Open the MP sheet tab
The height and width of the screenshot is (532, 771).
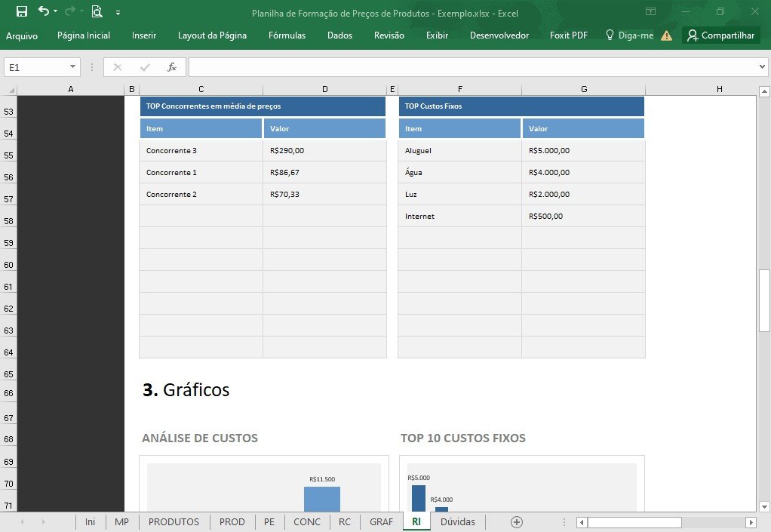121,521
